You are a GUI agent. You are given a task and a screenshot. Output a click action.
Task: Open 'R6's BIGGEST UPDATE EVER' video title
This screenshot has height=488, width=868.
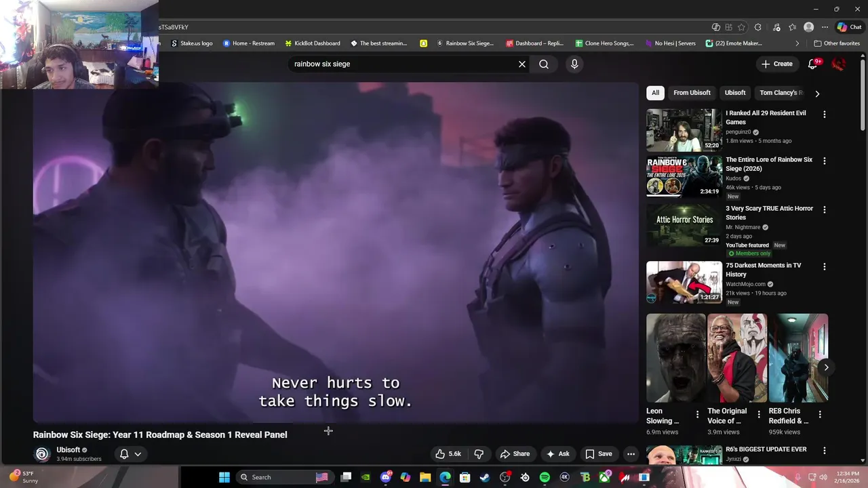coord(766,449)
